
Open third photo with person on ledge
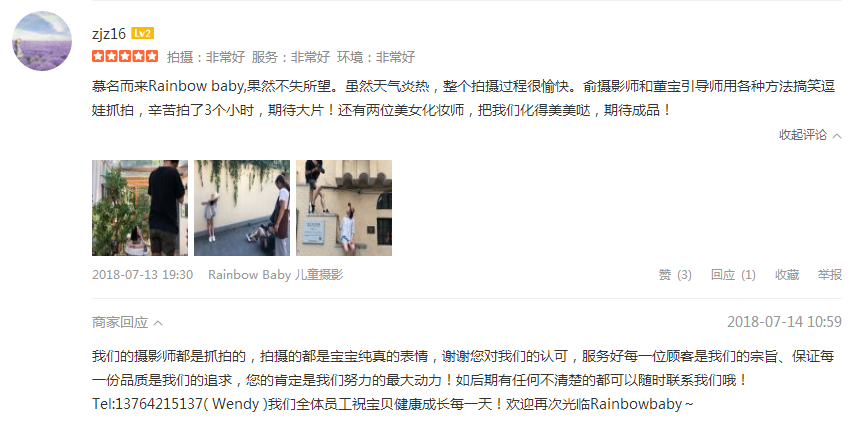344,207
